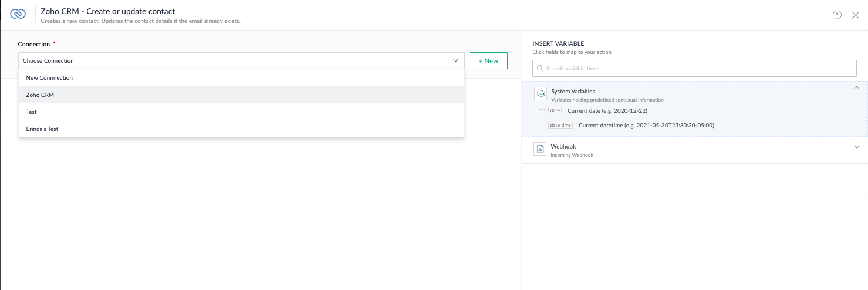Image resolution: width=868 pixels, height=290 pixels.
Task: Click the search magnifier icon in variable field
Action: [x=540, y=69]
